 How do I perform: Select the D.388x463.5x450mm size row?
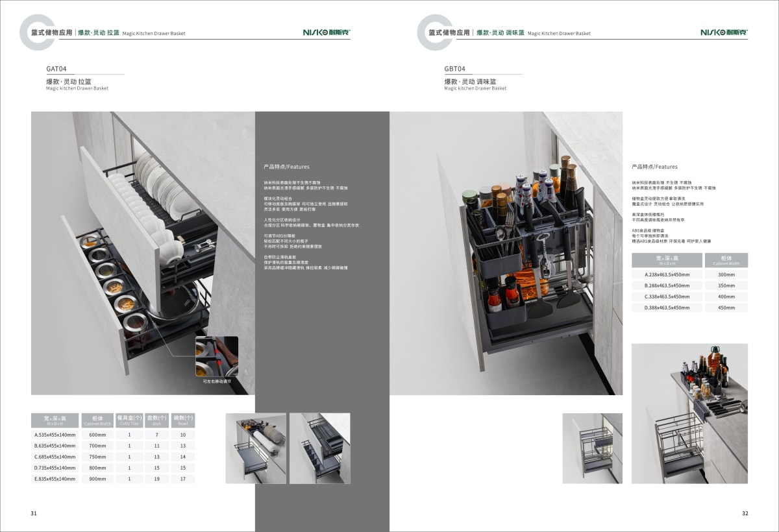(x=667, y=308)
